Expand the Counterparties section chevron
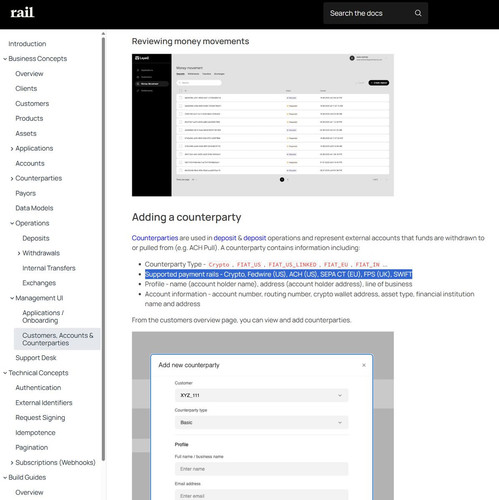Image resolution: width=499 pixels, height=500 pixels. pos(12,179)
